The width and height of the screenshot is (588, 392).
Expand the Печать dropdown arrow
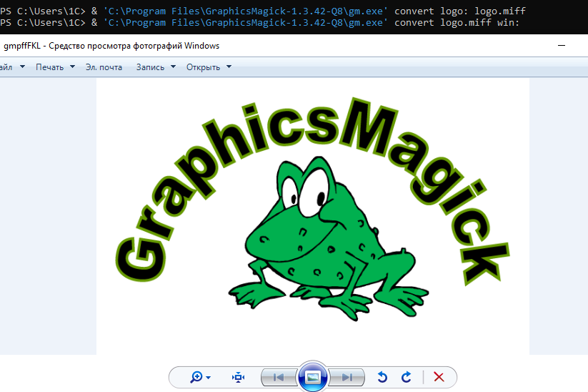(72, 67)
